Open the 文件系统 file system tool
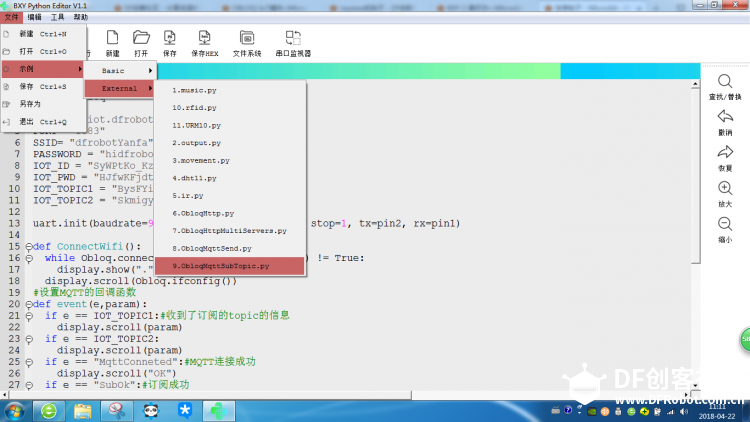 (247, 43)
